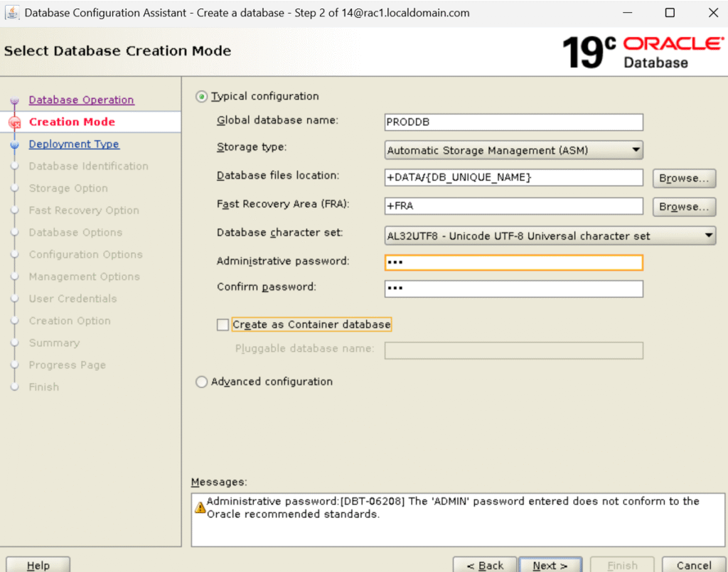Image resolution: width=728 pixels, height=572 pixels.
Task: Focus the Confirm password field
Action: tap(513, 288)
